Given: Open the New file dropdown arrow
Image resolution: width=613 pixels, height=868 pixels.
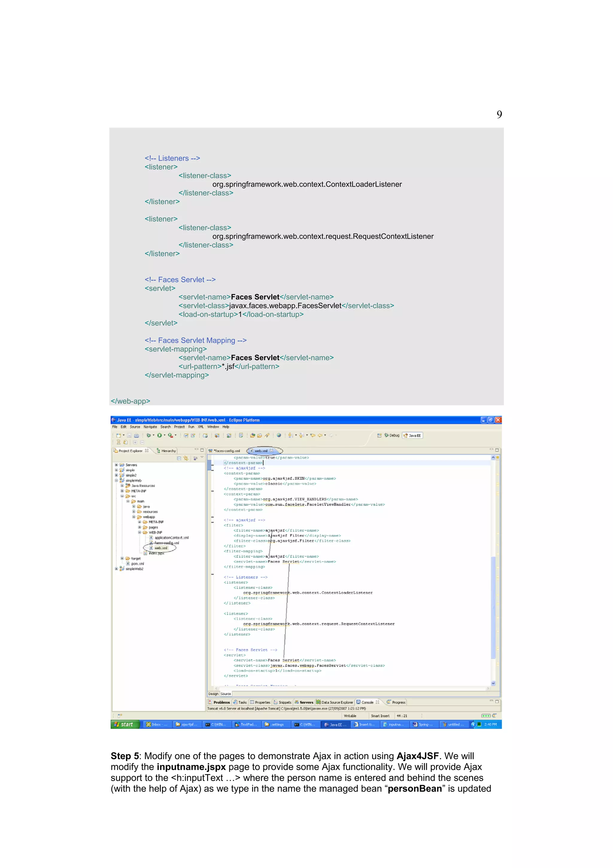Looking at the screenshot, I should pyautogui.click(x=124, y=435).
